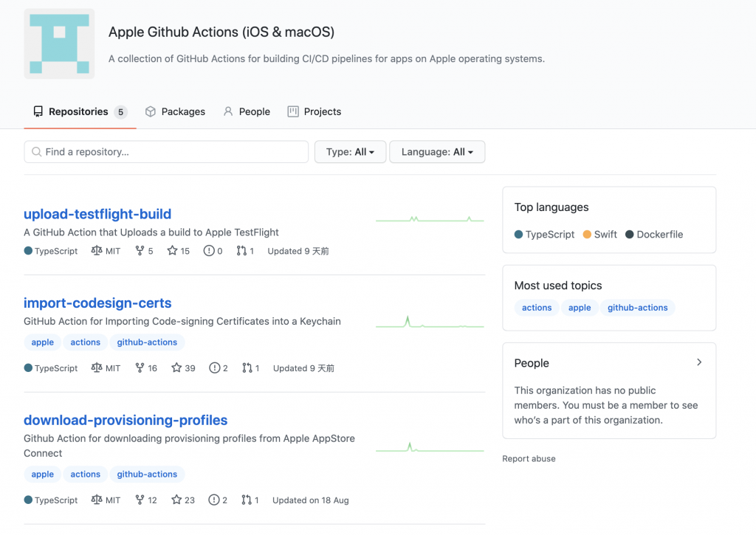
Task: Click the star icon showing 15 stars
Action: click(172, 251)
